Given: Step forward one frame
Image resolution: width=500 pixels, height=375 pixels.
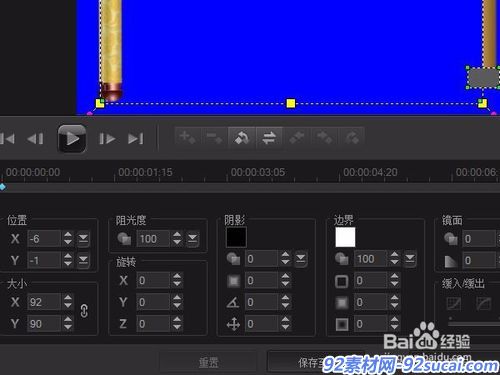Looking at the screenshot, I should tap(107, 138).
